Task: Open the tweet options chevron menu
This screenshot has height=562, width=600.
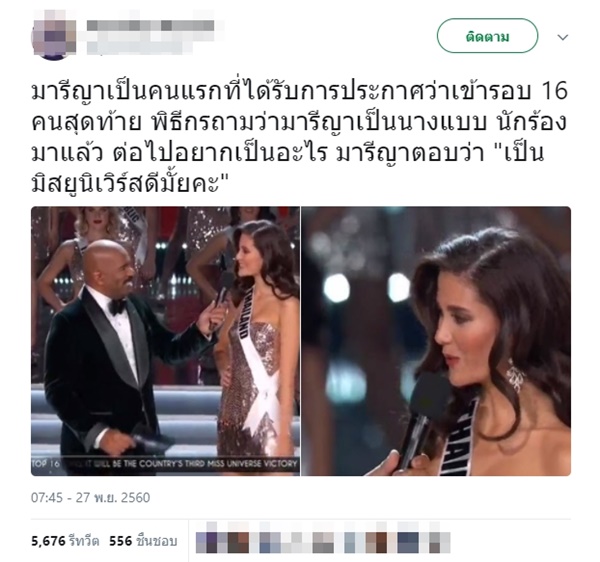Action: click(x=562, y=37)
